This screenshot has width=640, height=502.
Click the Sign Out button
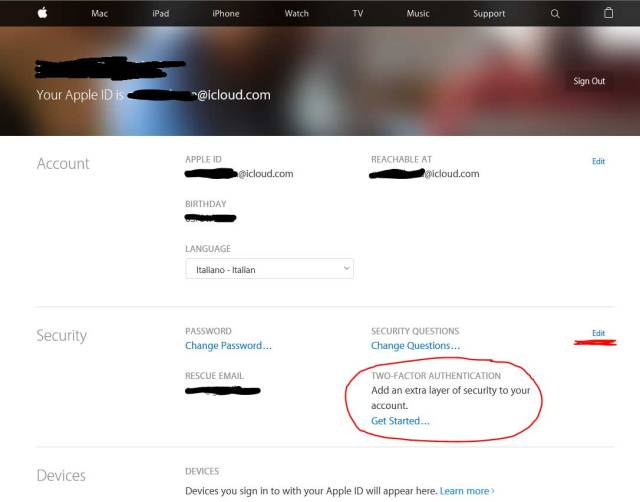pyautogui.click(x=589, y=81)
